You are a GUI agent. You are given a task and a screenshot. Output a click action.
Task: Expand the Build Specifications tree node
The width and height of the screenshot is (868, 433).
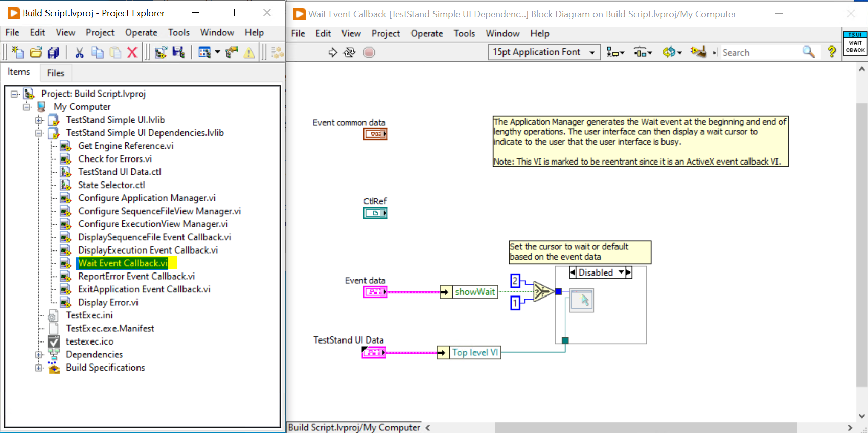coord(39,368)
